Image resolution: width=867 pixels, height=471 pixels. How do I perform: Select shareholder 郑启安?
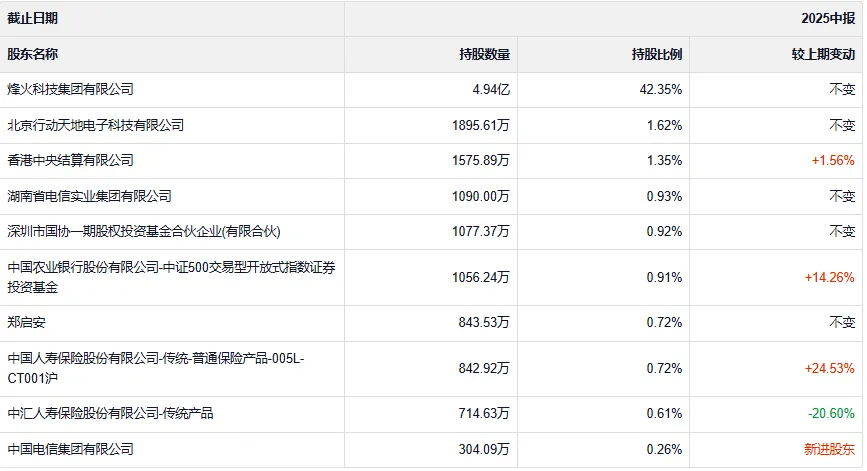(27, 322)
